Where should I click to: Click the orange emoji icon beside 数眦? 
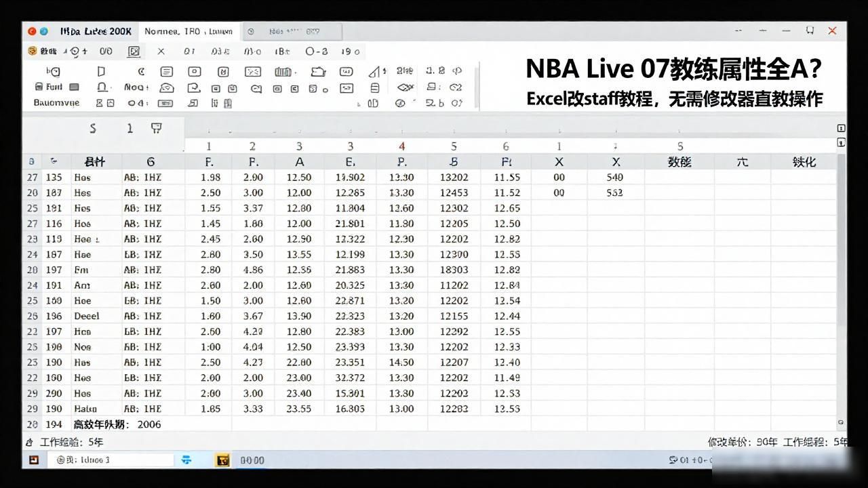point(33,52)
